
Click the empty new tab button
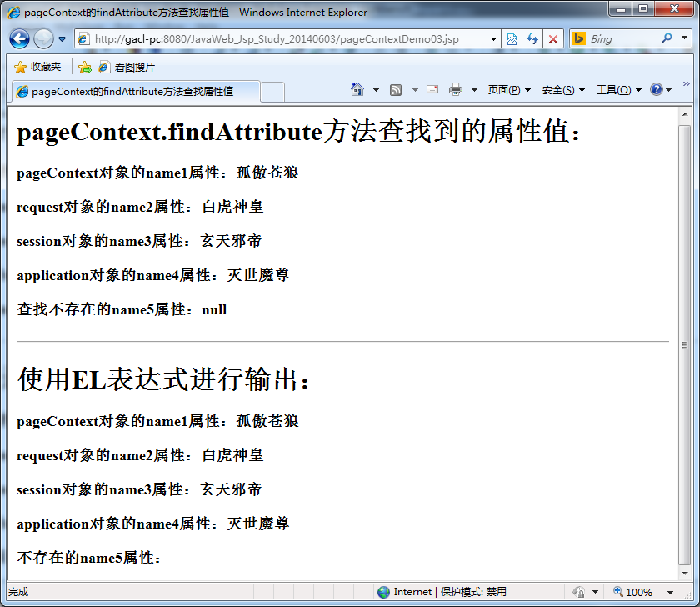pos(272,92)
